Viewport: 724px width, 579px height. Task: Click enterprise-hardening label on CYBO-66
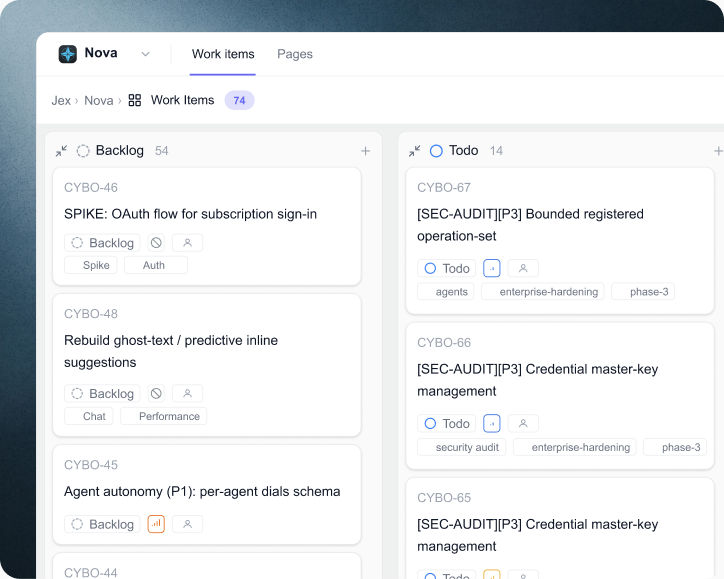tap(575, 447)
